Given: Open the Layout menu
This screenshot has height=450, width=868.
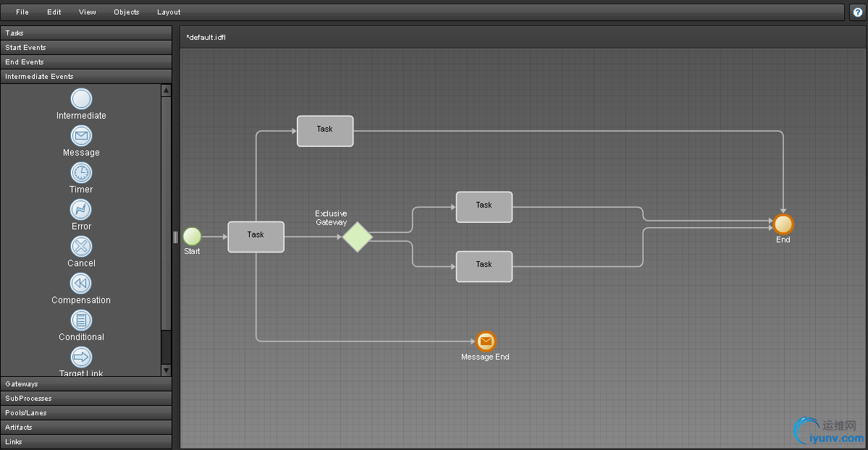Looking at the screenshot, I should point(169,12).
